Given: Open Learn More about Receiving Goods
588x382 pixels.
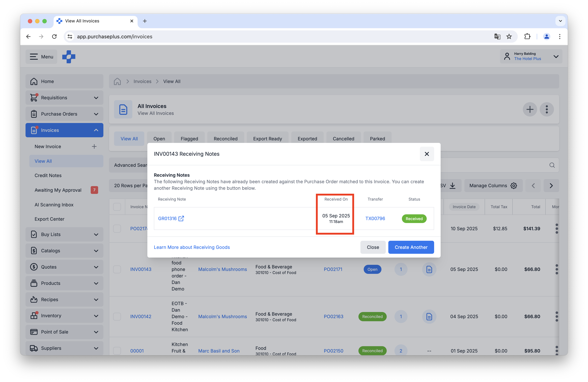Looking at the screenshot, I should click(192, 247).
